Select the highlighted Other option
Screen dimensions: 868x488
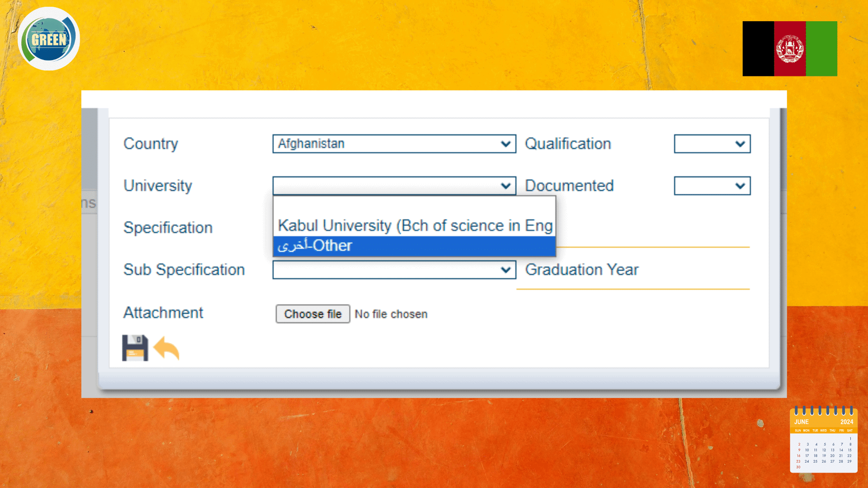[x=414, y=246]
